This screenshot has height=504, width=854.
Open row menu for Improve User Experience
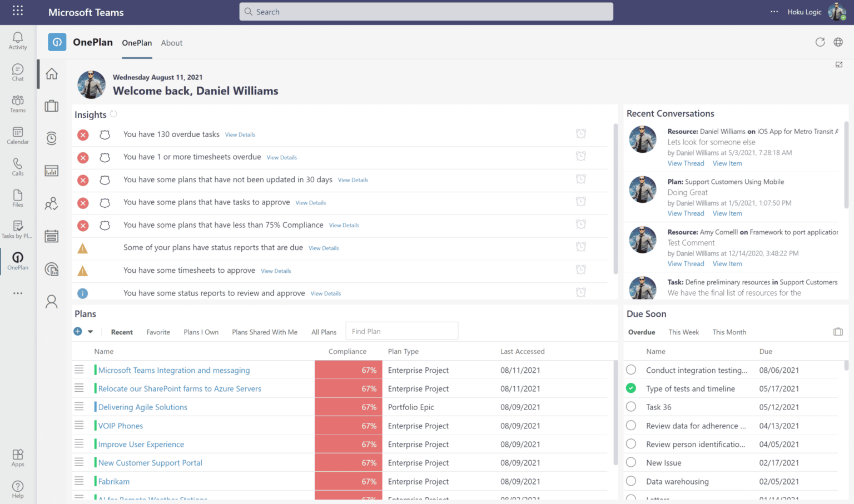pos(79,443)
